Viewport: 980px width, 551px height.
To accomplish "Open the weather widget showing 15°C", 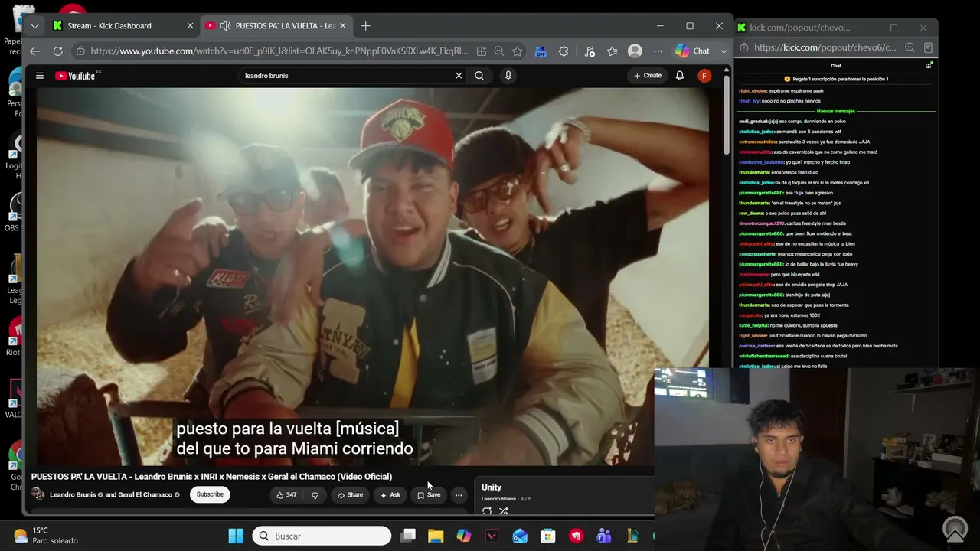I will click(46, 536).
